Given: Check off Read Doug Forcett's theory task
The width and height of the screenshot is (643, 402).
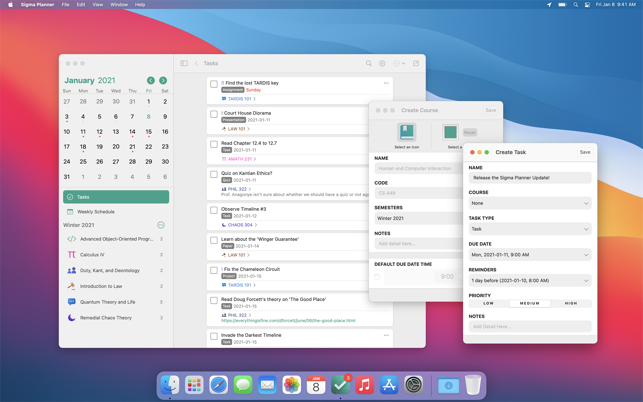Looking at the screenshot, I should [x=214, y=300].
